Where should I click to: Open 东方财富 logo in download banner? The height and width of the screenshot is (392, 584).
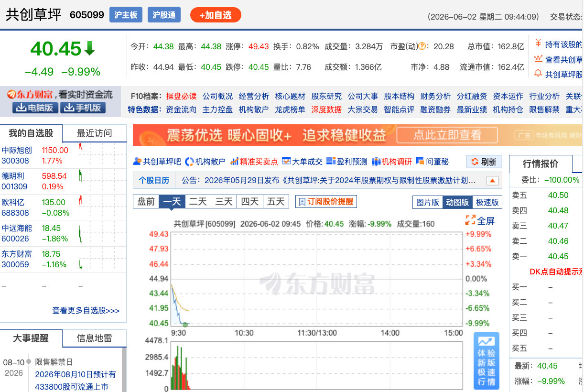[30, 94]
